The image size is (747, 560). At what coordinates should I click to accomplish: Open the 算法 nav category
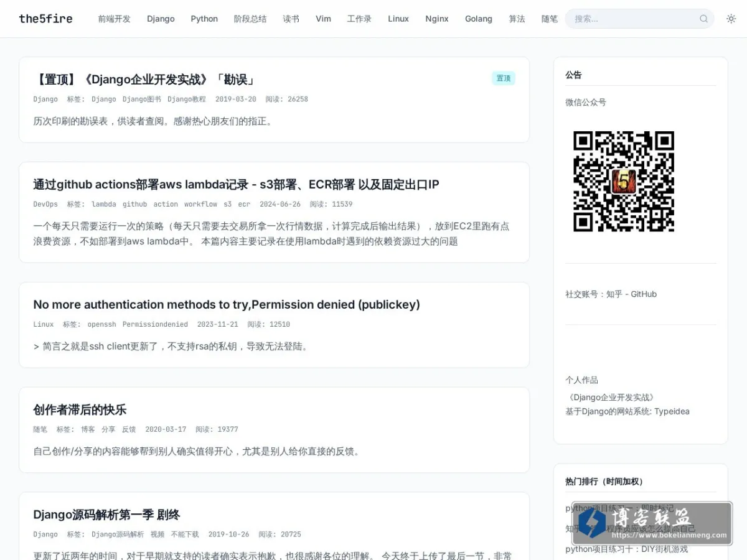[517, 19]
